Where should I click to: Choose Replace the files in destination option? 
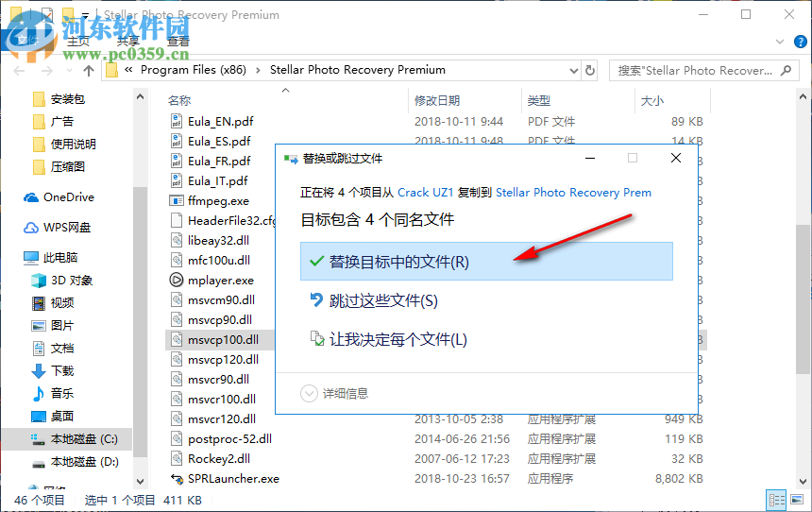tap(486, 261)
